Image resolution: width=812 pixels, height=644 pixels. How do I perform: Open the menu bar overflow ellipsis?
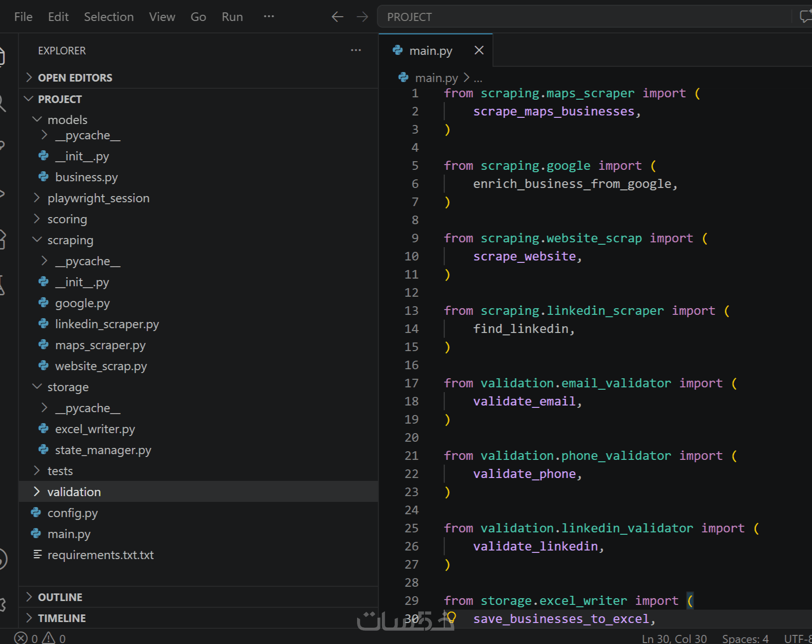tap(269, 17)
